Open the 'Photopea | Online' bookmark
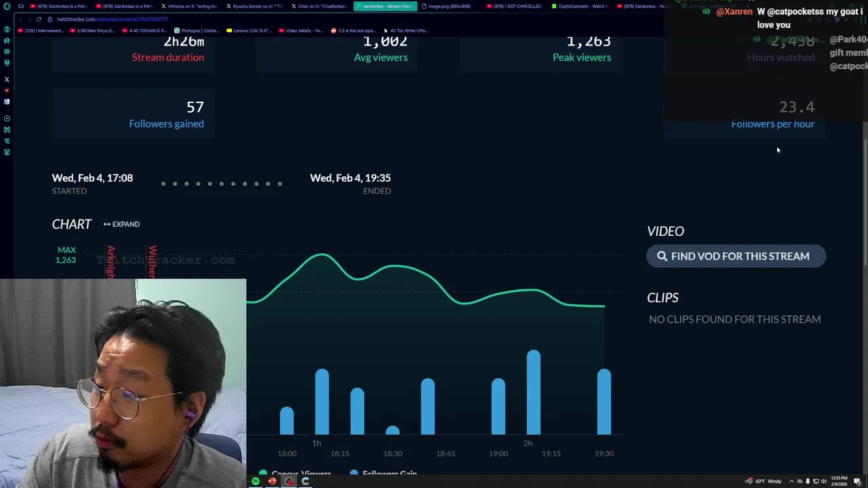The width and height of the screenshot is (868, 488). (197, 30)
